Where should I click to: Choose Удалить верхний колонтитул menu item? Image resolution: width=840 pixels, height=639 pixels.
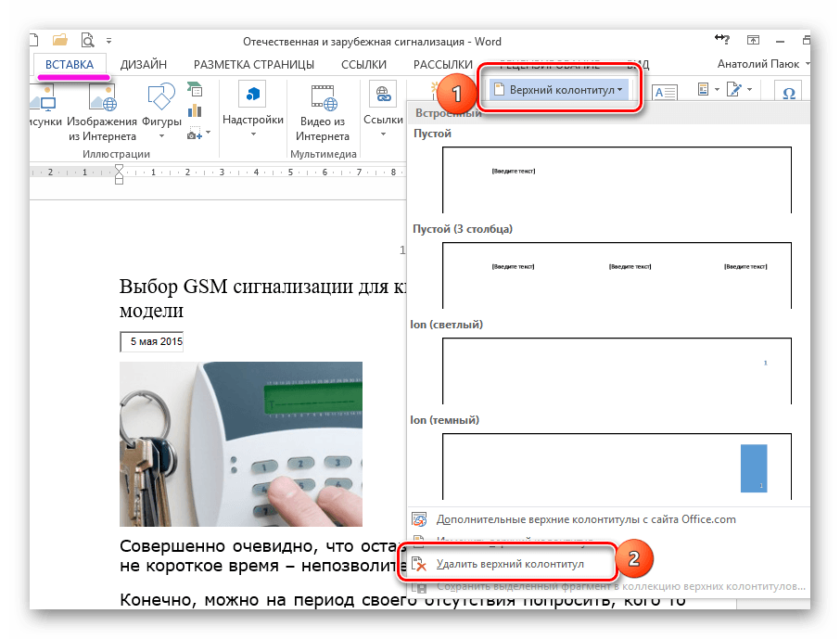pyautogui.click(x=510, y=563)
